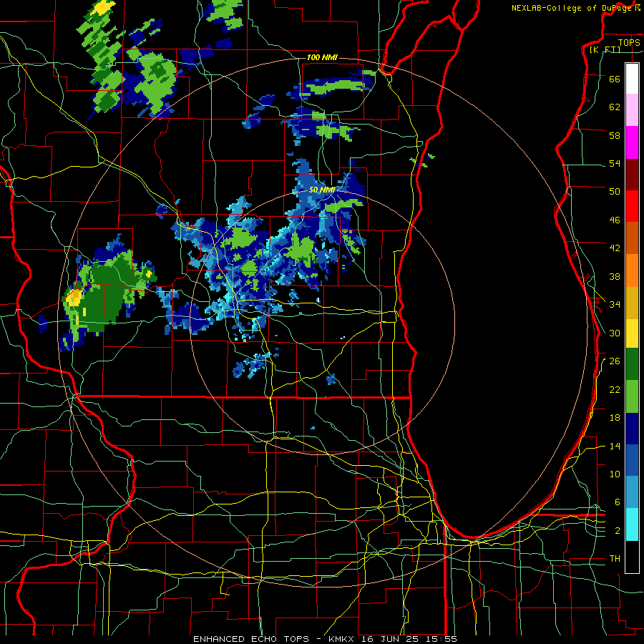644x644 pixels.
Task: Click the legend value '66'
Action: point(615,79)
